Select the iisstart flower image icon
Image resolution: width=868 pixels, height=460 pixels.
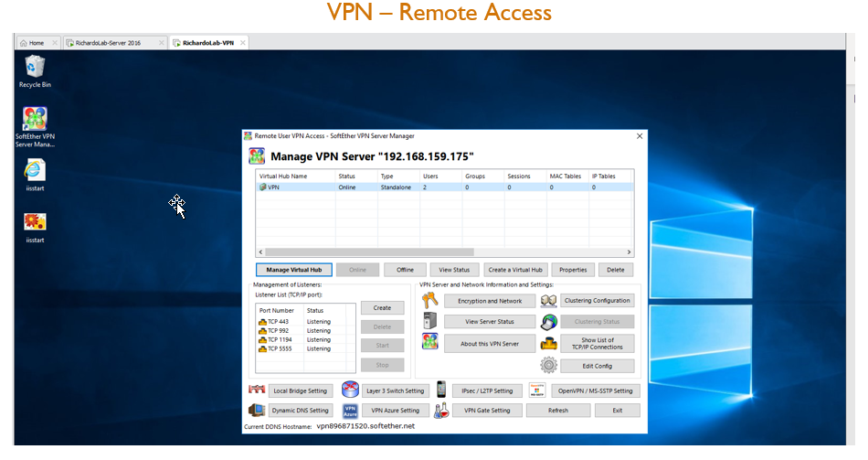pos(35,227)
